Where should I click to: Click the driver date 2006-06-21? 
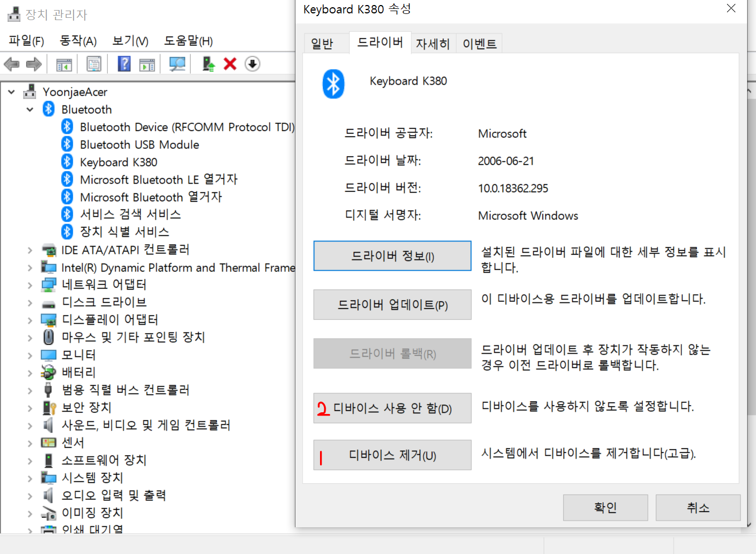point(506,161)
